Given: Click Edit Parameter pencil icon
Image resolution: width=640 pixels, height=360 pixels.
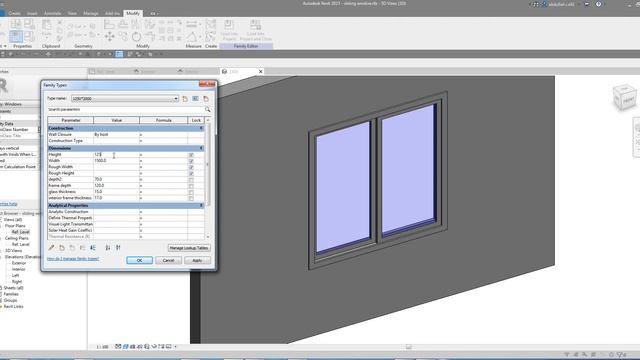Looking at the screenshot, I should tap(51, 247).
